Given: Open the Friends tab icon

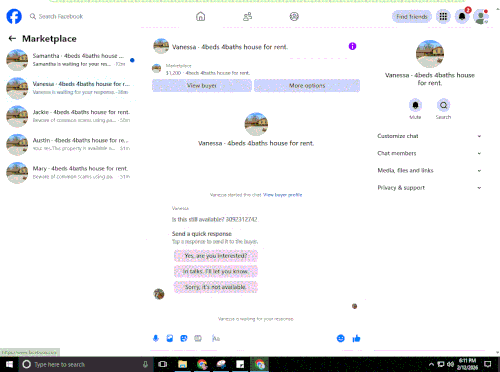Looking at the screenshot, I should coord(247,16).
